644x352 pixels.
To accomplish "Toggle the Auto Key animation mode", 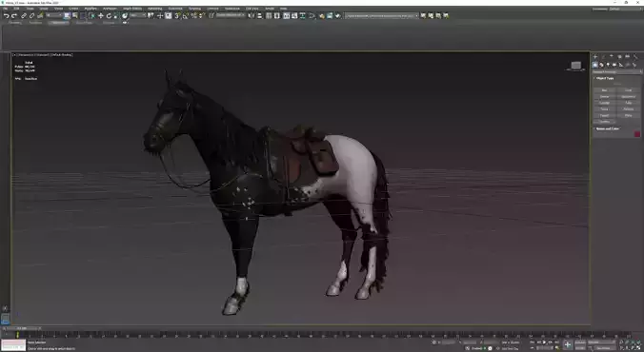I will point(580,342).
